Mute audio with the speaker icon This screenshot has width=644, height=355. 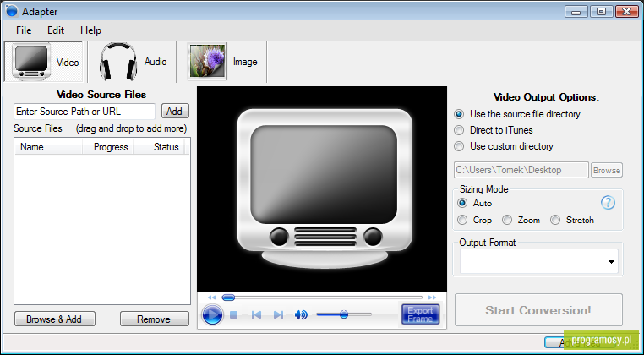point(301,315)
